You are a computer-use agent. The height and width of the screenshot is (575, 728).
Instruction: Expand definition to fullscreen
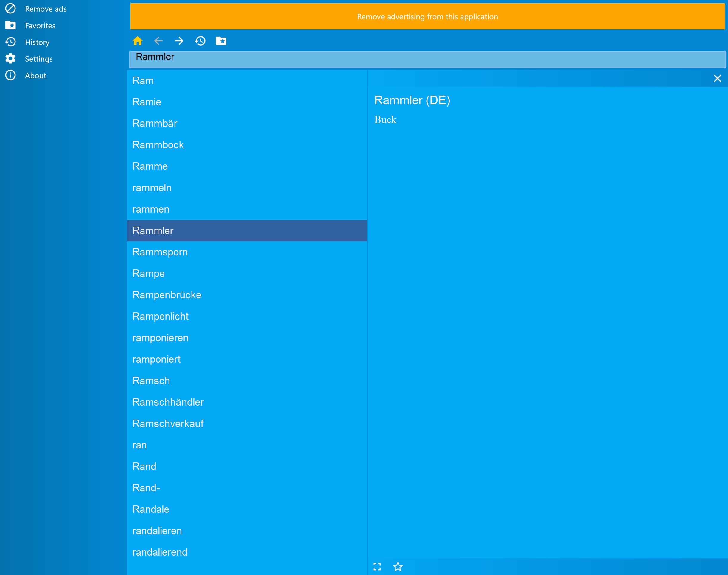click(377, 567)
